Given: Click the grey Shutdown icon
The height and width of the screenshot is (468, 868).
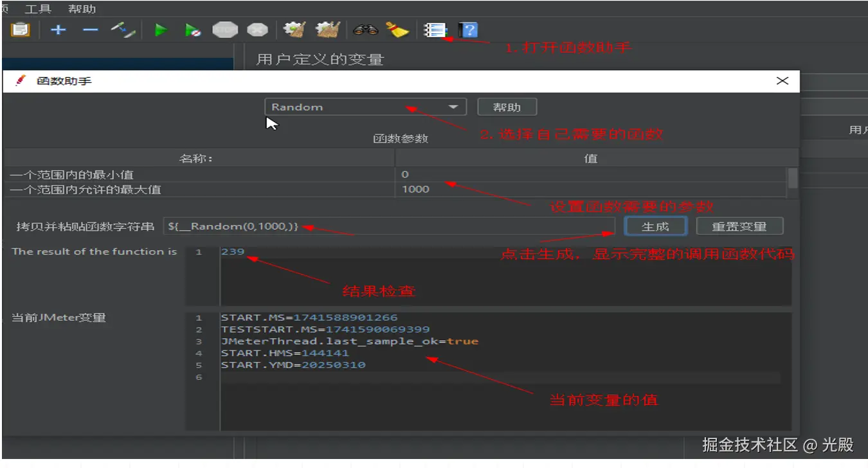Looking at the screenshot, I should 257,30.
